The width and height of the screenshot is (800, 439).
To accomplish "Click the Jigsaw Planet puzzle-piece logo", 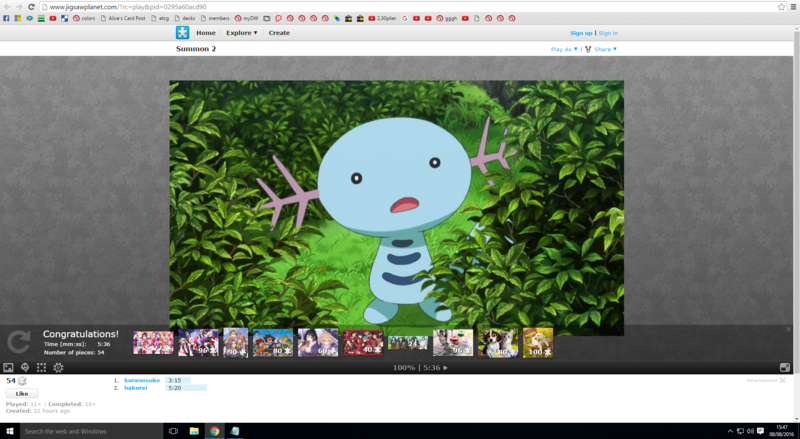I will tap(182, 32).
